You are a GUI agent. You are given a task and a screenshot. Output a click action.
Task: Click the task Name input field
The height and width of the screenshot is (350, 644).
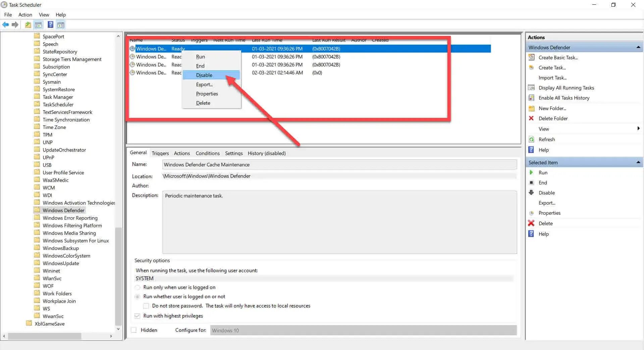[x=339, y=165]
